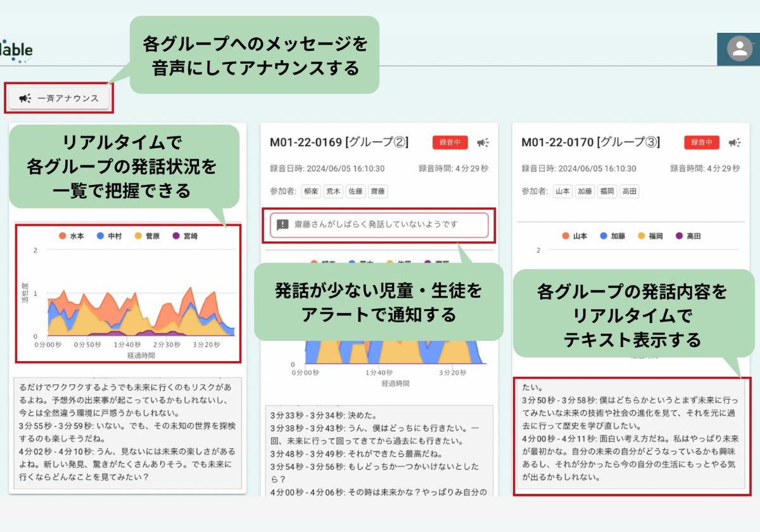Select participant chip 柳楽
This screenshot has width=760, height=532.
[312, 191]
